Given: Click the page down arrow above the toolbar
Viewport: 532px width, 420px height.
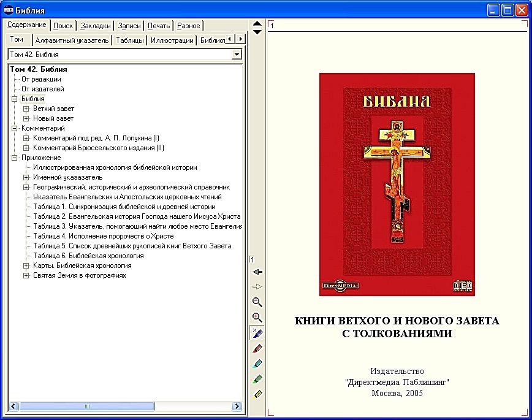Looking at the screenshot, I should click(257, 32).
